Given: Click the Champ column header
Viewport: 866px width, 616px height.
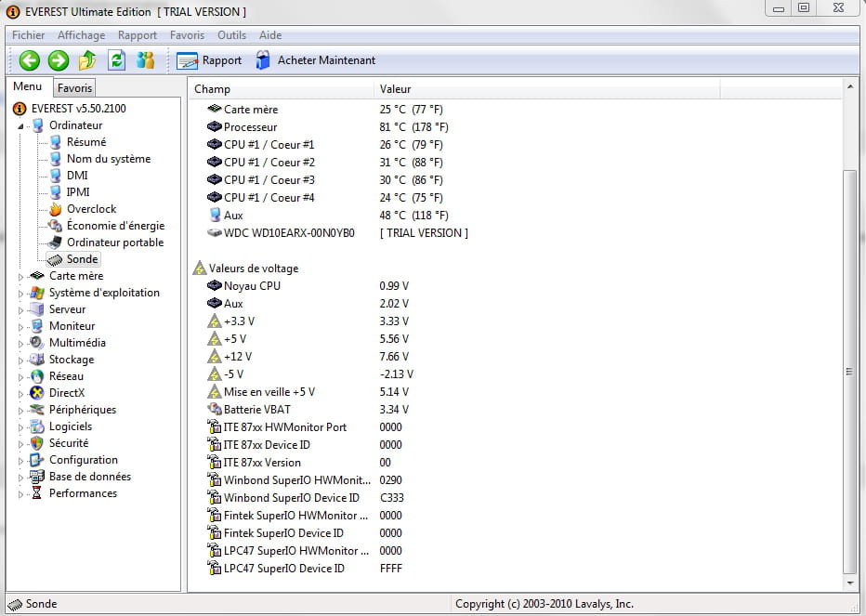Looking at the screenshot, I should pos(212,89).
